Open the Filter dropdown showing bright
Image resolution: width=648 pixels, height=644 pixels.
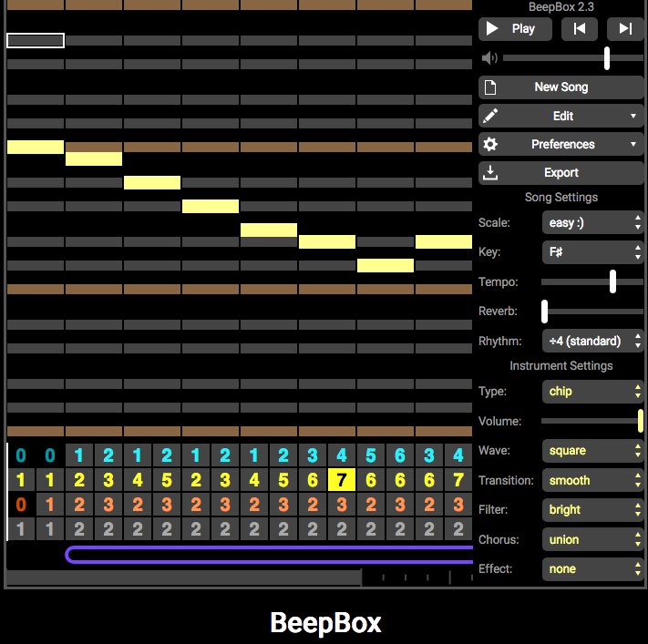click(x=592, y=510)
